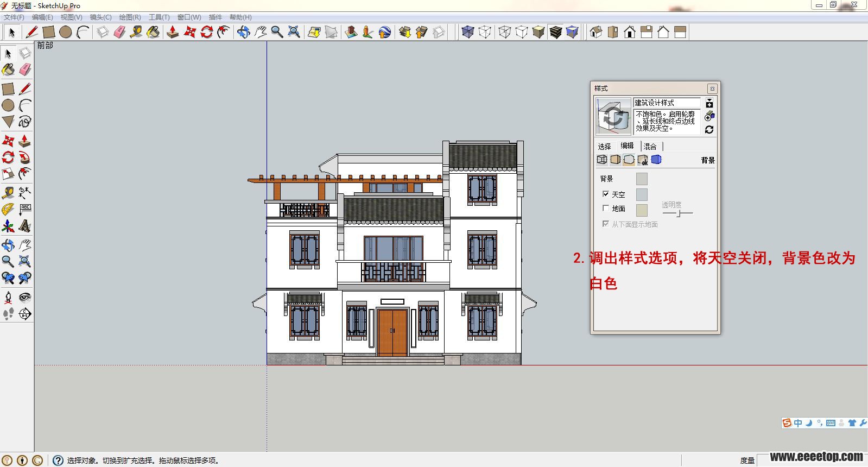Viewport: 868px width, 467px height.
Task: Uncheck the 天空 sky checkbox
Action: (606, 194)
